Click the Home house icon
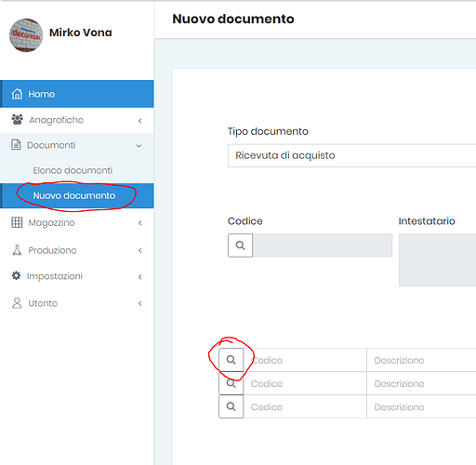Screen dimensions: 476x465 tap(17, 94)
